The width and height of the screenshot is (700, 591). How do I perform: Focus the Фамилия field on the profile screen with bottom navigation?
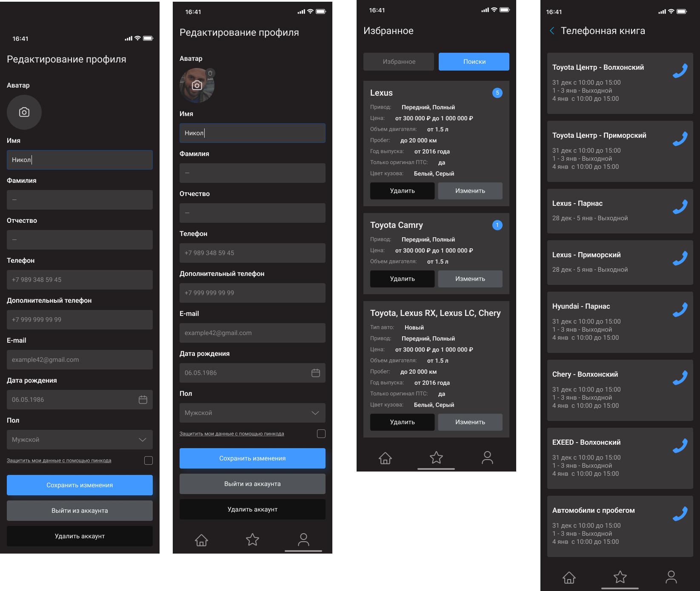click(x=252, y=173)
